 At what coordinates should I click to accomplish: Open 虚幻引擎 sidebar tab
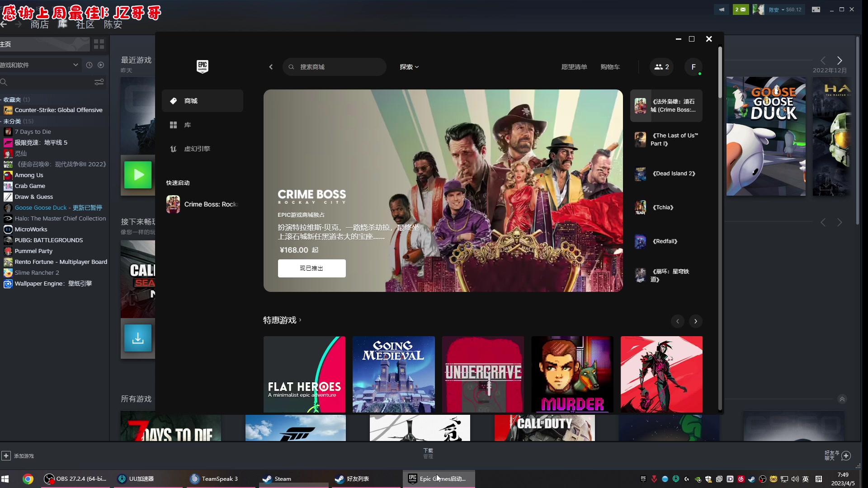click(197, 149)
